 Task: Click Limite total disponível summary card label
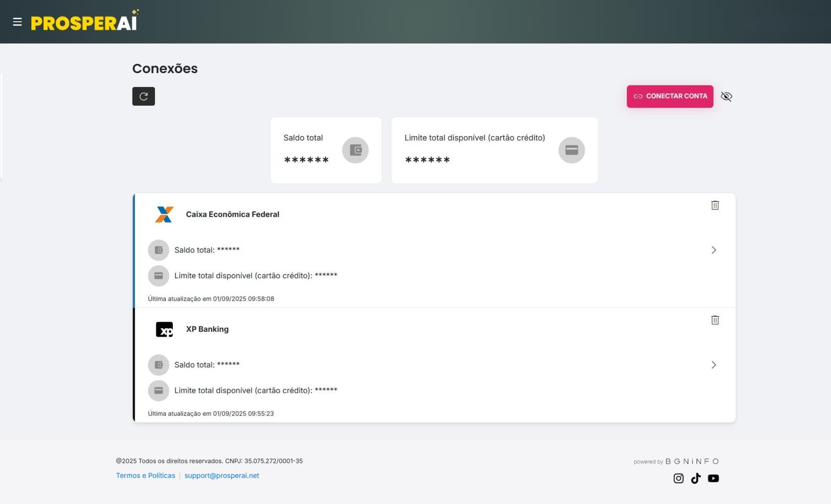coord(475,138)
